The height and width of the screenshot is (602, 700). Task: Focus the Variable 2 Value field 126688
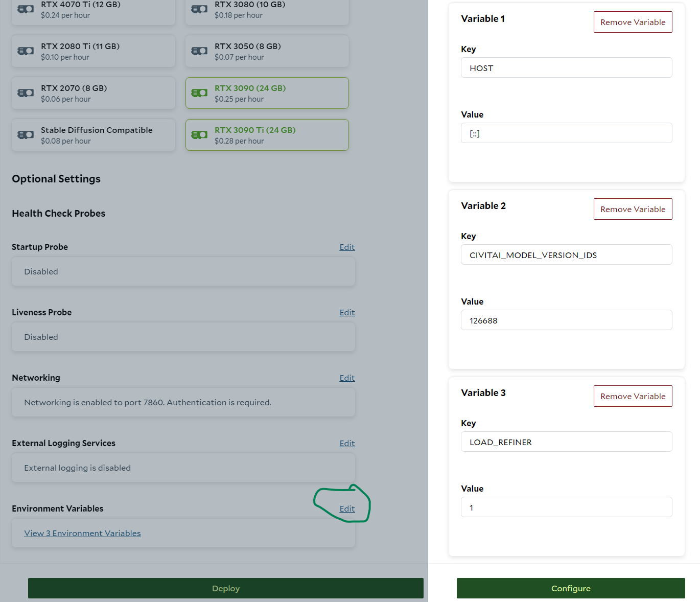(x=566, y=320)
